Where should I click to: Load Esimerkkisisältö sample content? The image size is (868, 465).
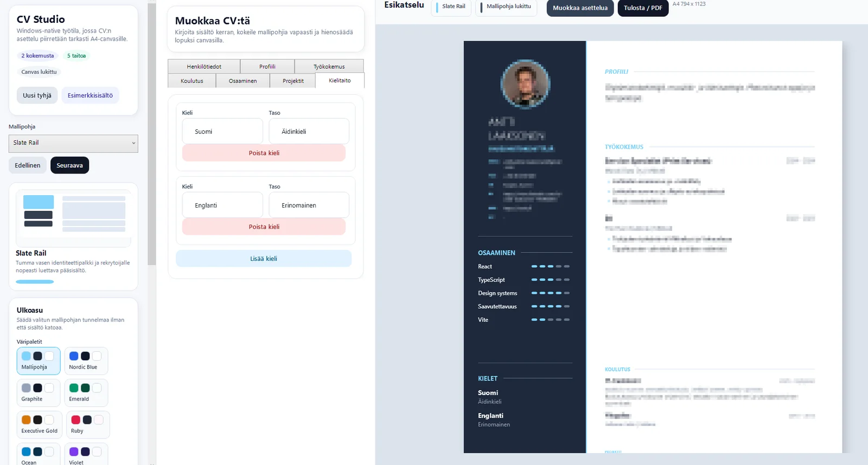[x=90, y=95]
